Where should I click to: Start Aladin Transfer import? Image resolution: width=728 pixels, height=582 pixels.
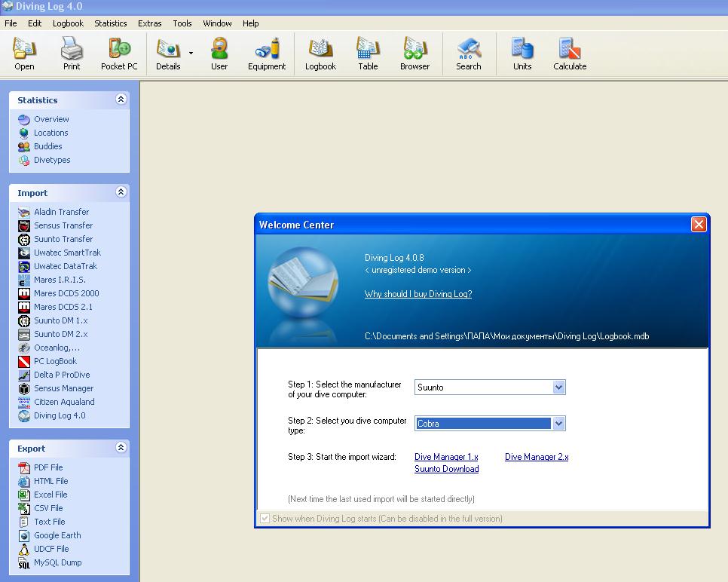(x=54, y=212)
